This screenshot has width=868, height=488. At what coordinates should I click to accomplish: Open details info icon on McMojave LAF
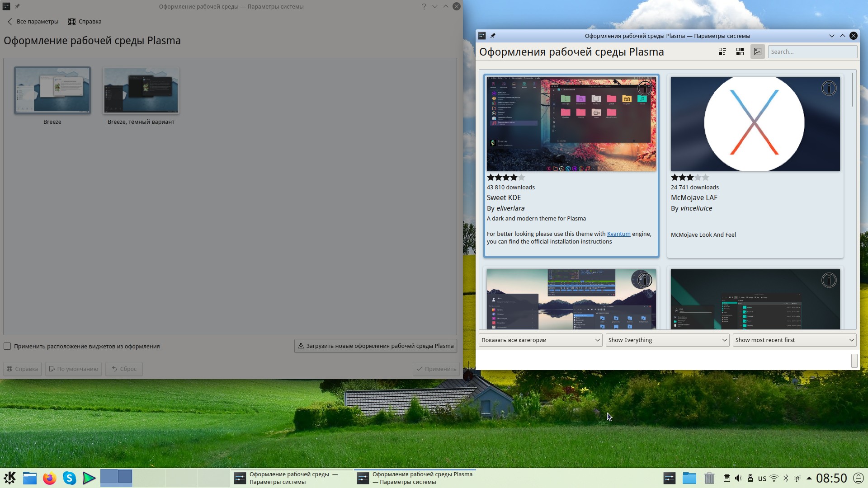click(x=829, y=88)
